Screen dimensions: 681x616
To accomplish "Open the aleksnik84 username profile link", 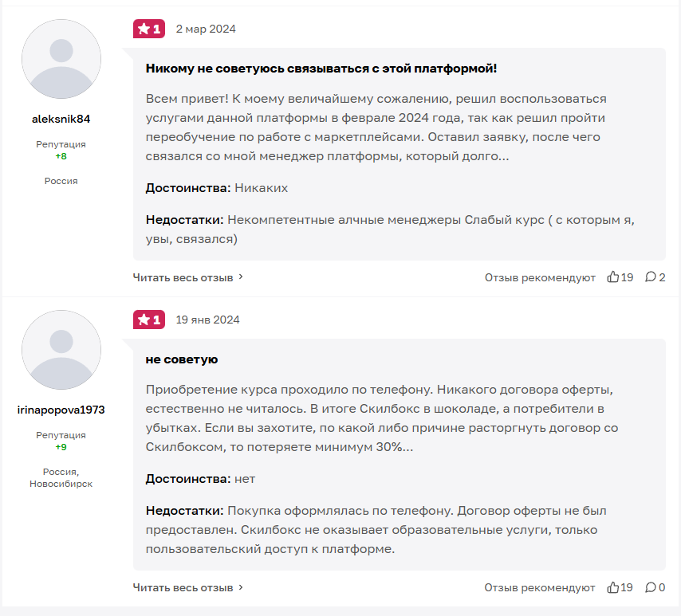I will click(61, 120).
